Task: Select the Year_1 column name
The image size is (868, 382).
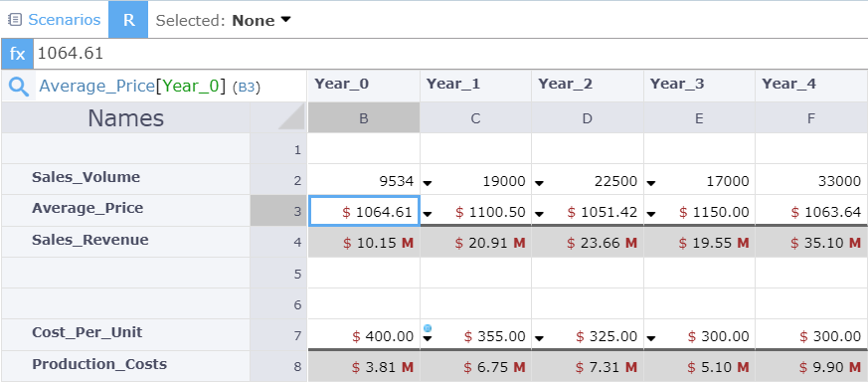Action: click(453, 85)
